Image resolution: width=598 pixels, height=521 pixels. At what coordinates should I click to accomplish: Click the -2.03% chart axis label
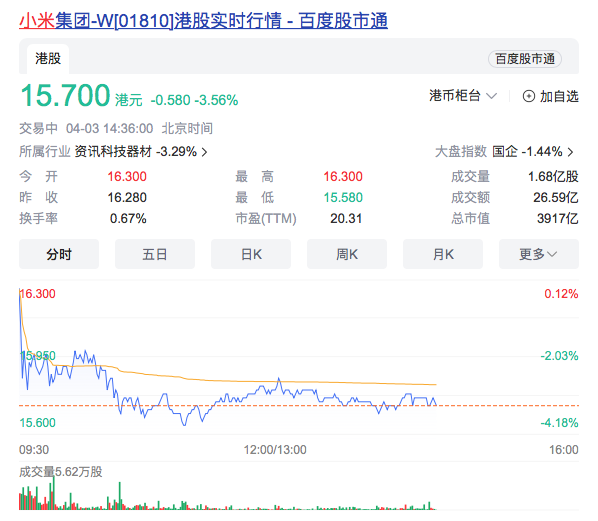click(559, 356)
